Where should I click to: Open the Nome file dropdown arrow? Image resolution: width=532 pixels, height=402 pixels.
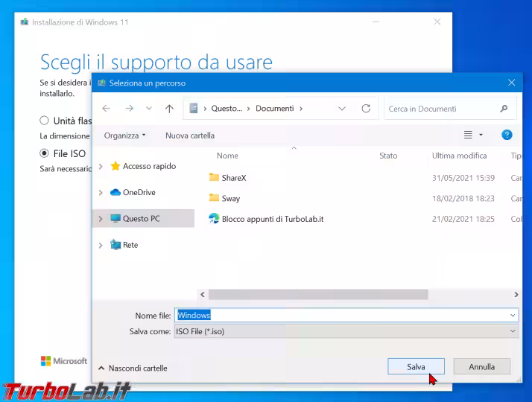[x=513, y=315]
